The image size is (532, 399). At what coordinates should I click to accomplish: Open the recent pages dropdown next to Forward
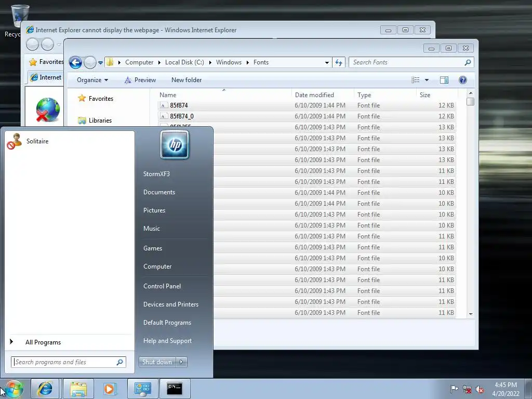click(100, 63)
